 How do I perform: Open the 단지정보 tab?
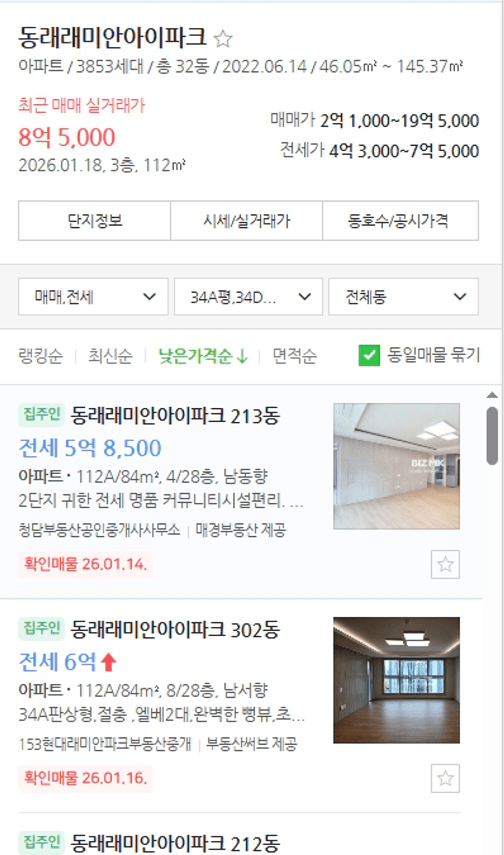[94, 221]
